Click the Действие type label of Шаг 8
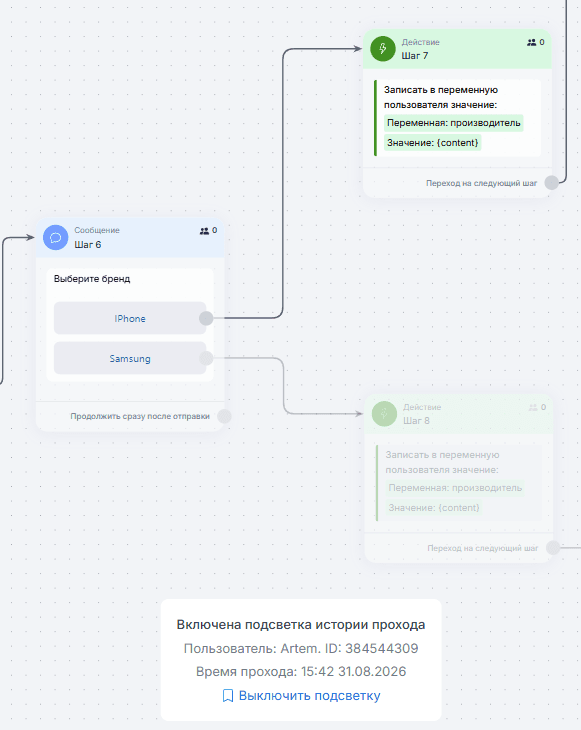 [422, 407]
